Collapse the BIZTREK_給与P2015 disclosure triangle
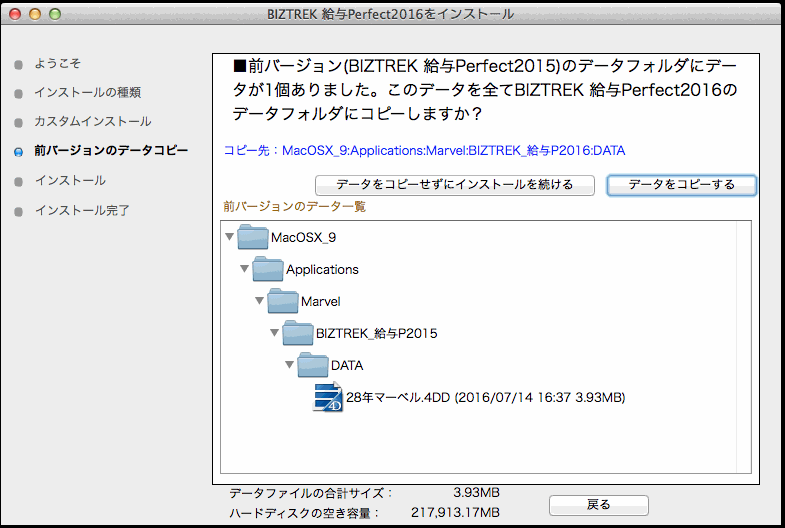Screen dimensions: 785x528 click(275, 333)
